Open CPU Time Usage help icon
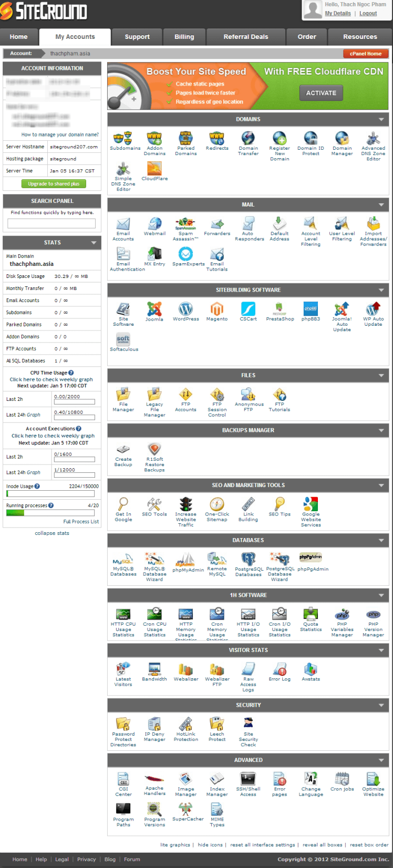Viewport: 393px width, 868px height. coord(71,373)
